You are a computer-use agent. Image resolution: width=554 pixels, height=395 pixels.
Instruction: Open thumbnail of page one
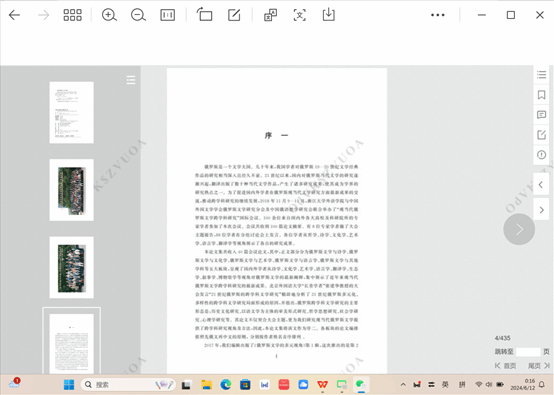tap(72, 112)
